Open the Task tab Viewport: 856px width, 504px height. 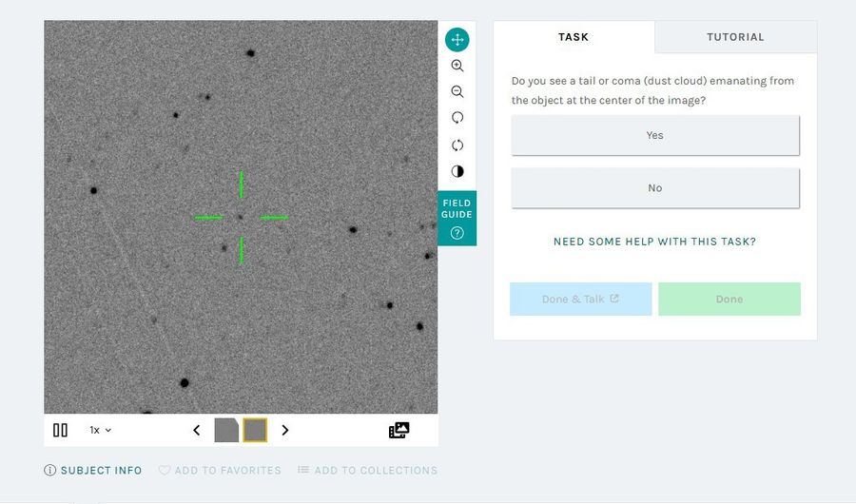(574, 37)
